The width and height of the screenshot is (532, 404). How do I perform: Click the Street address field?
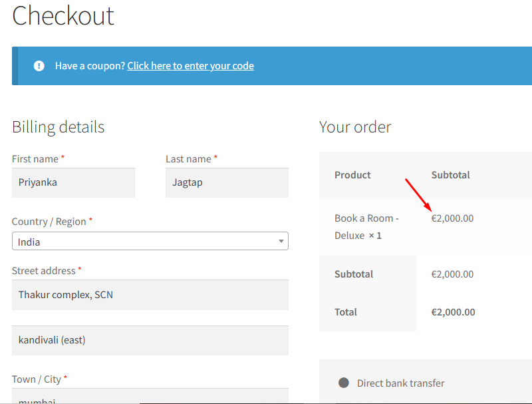(x=150, y=294)
